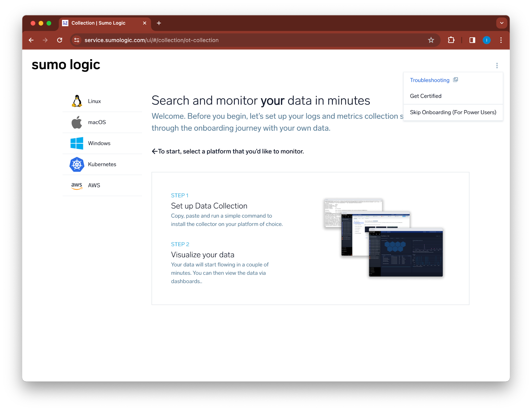Select the macOS platform label

97,122
